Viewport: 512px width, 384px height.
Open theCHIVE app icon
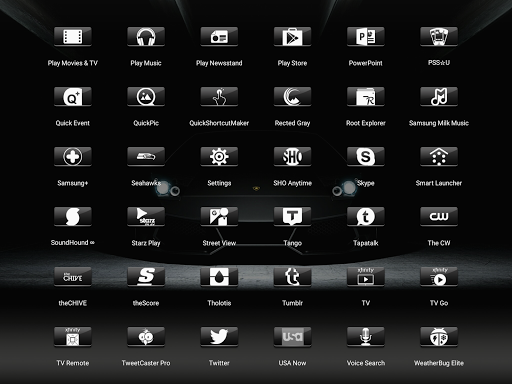click(73, 276)
